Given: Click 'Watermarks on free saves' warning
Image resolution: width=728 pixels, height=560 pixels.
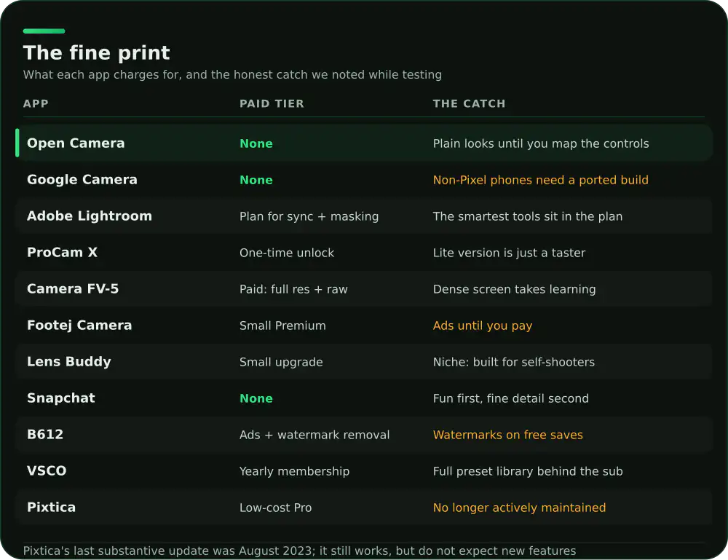Looking at the screenshot, I should [508, 435].
